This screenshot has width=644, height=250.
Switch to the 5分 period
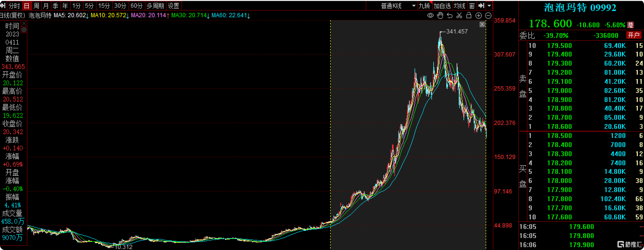click(x=89, y=6)
